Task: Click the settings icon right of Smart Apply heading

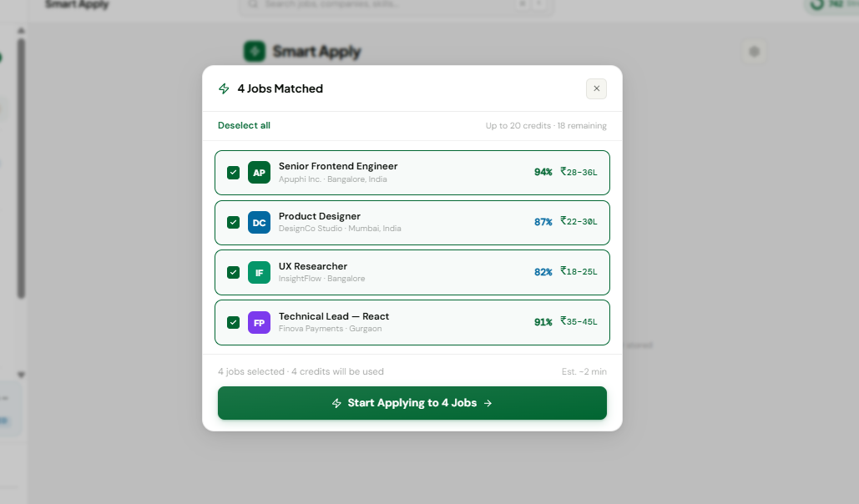Action: tap(755, 52)
